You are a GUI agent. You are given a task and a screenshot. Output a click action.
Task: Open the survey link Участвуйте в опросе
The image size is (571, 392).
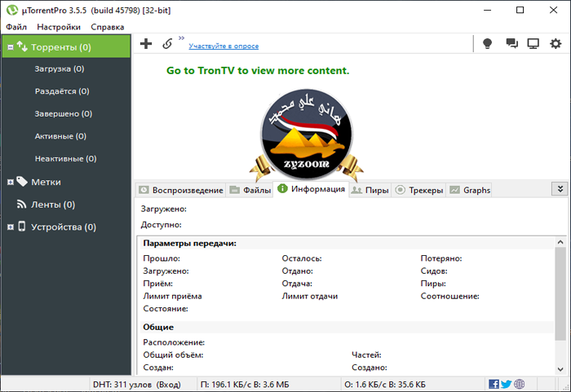[x=224, y=46]
